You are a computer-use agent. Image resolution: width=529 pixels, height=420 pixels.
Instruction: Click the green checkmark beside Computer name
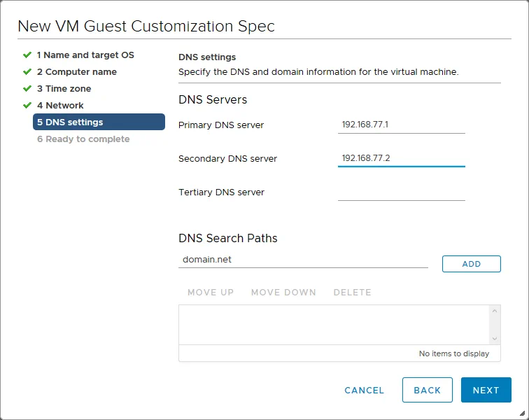(27, 71)
